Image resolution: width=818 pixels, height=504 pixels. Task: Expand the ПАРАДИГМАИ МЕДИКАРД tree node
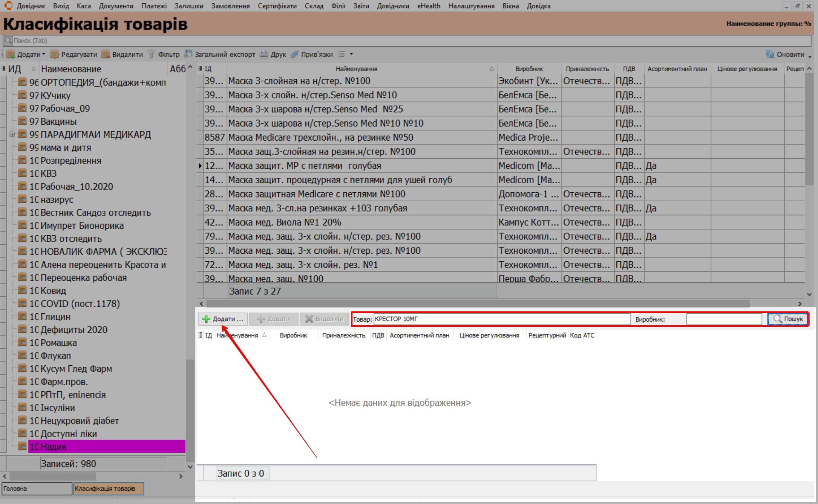click(x=12, y=134)
